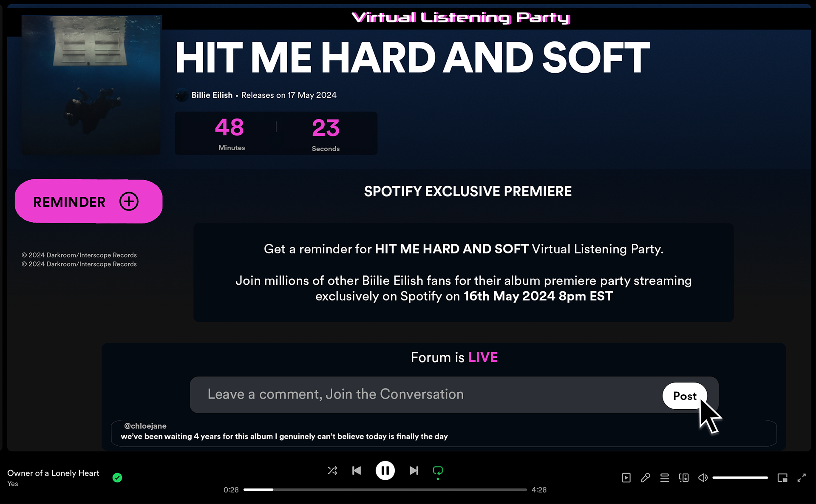The width and height of the screenshot is (816, 504).
Task: Open the play queue
Action: [664, 478]
